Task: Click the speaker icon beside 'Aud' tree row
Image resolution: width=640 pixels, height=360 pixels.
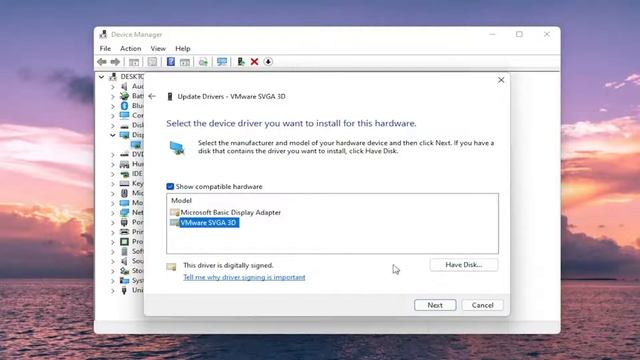Action: click(x=124, y=86)
